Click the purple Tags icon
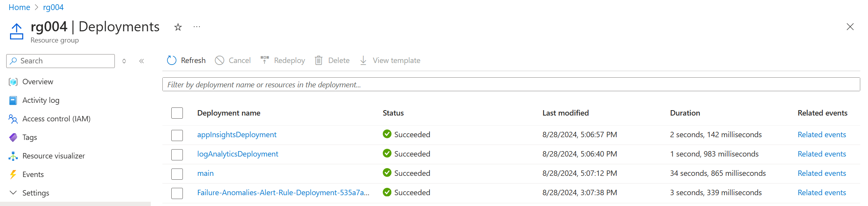The height and width of the screenshot is (206, 868). pyautogui.click(x=13, y=137)
